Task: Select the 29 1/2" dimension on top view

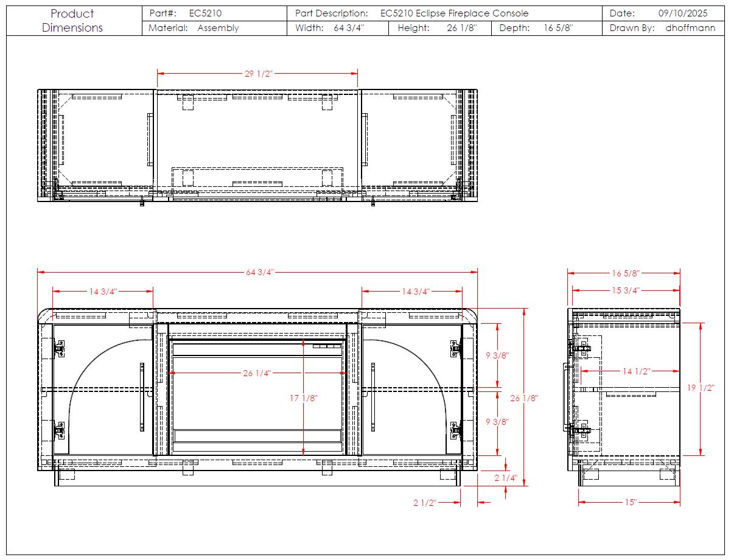Action: 259,74
